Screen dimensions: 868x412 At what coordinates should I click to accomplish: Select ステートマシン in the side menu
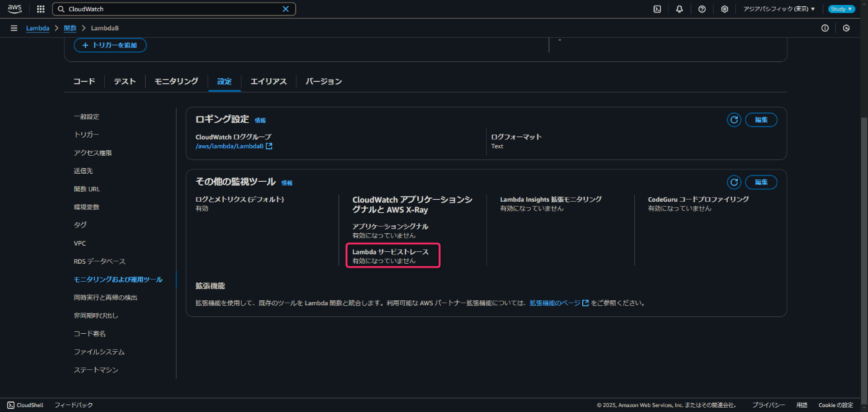96,370
